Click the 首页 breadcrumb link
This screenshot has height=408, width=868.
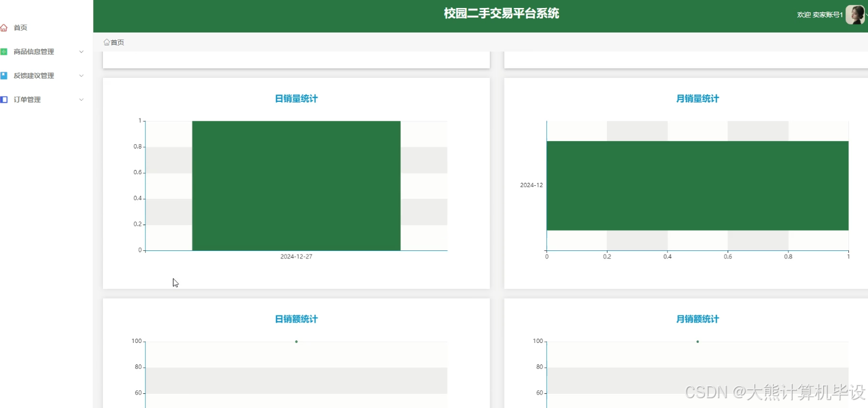click(117, 42)
